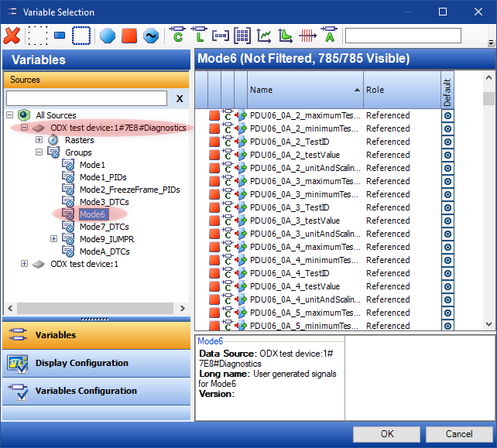Toggle Default for PDU06_0A_2_TestID row
Screen dimensions: 497x448
(447, 142)
